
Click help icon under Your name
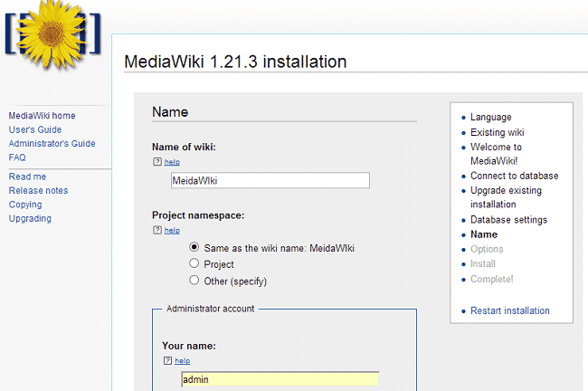point(167,360)
